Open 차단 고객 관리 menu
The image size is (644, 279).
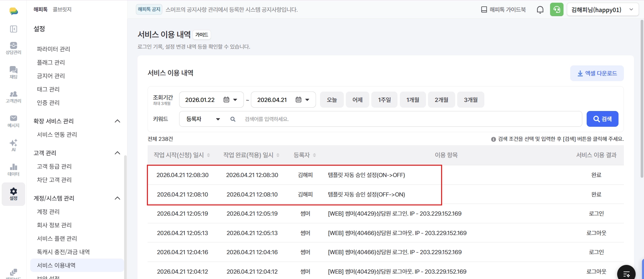[54, 180]
